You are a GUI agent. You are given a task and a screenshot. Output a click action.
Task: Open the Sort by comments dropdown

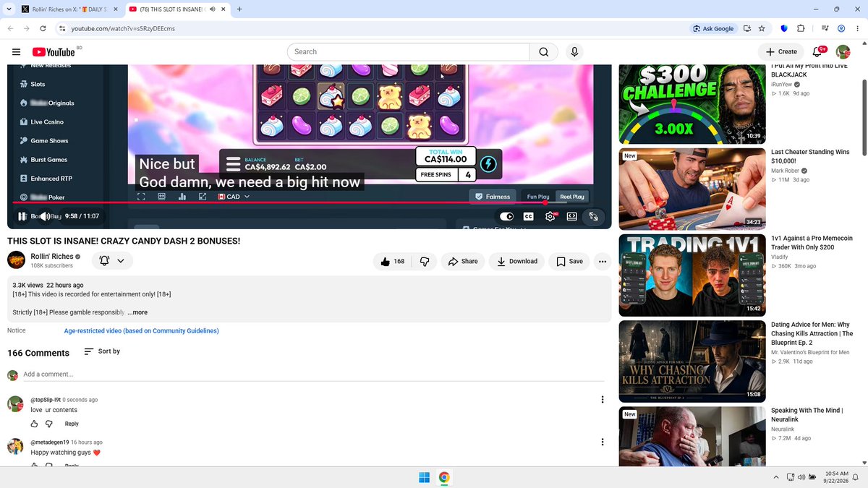(x=102, y=351)
